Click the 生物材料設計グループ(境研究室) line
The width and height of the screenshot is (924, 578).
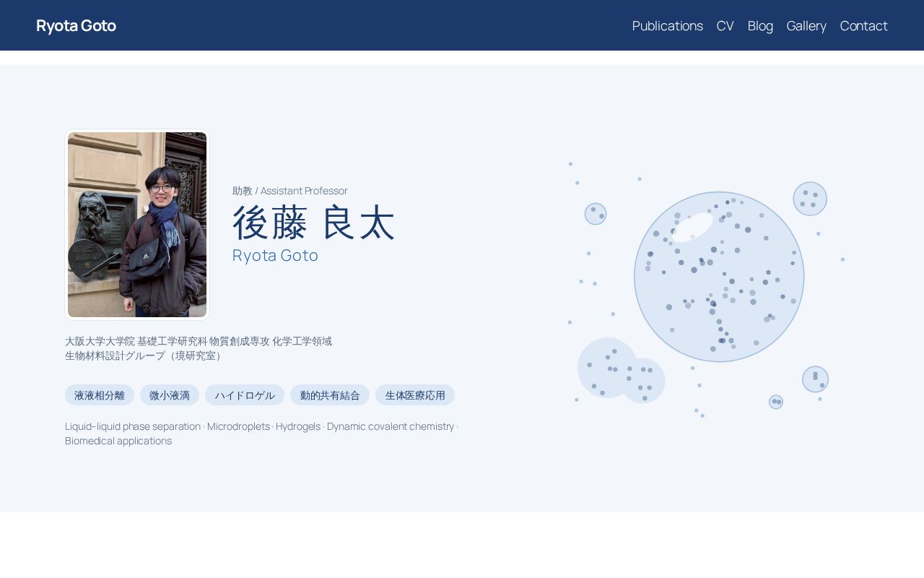pos(146,355)
